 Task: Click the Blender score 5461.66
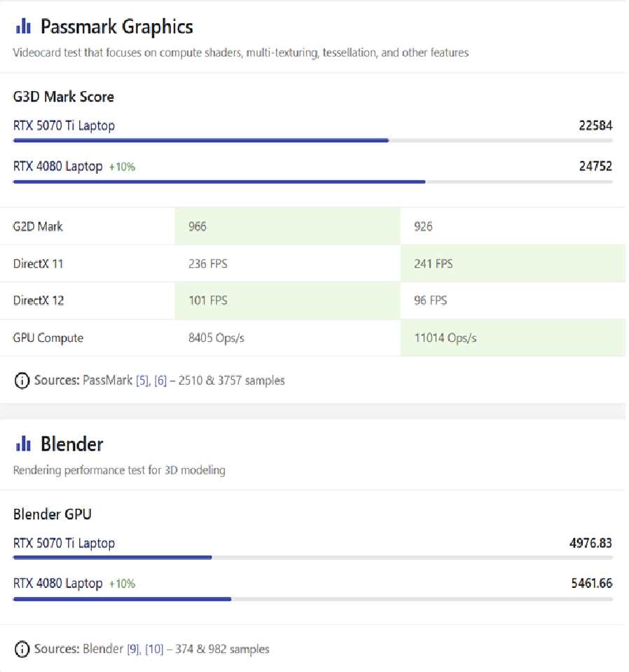(592, 583)
